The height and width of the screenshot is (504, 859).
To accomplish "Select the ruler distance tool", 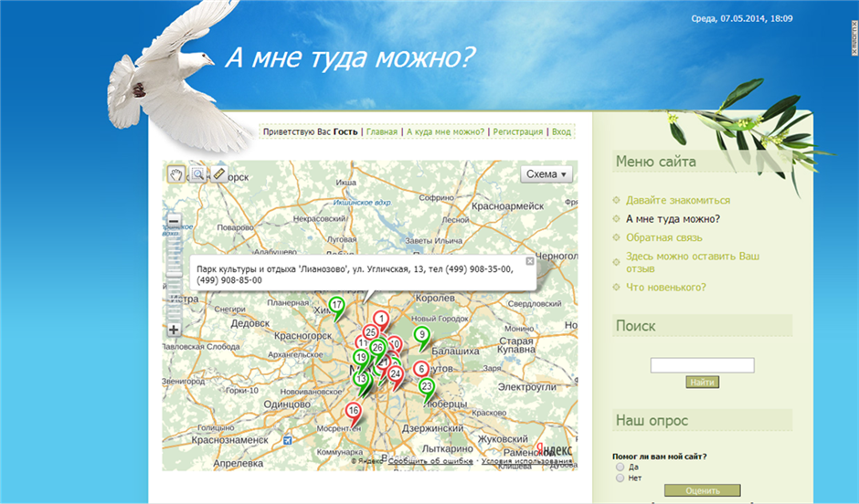I will [218, 174].
